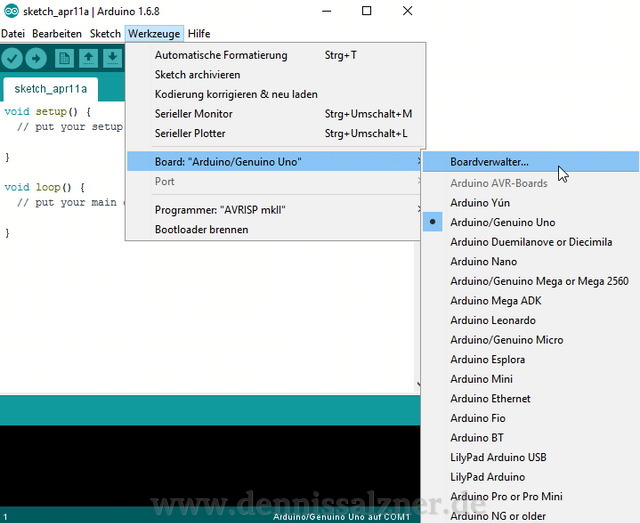The height and width of the screenshot is (523, 640).
Task: Click the Upload arrow toolbar icon
Action: (36, 58)
